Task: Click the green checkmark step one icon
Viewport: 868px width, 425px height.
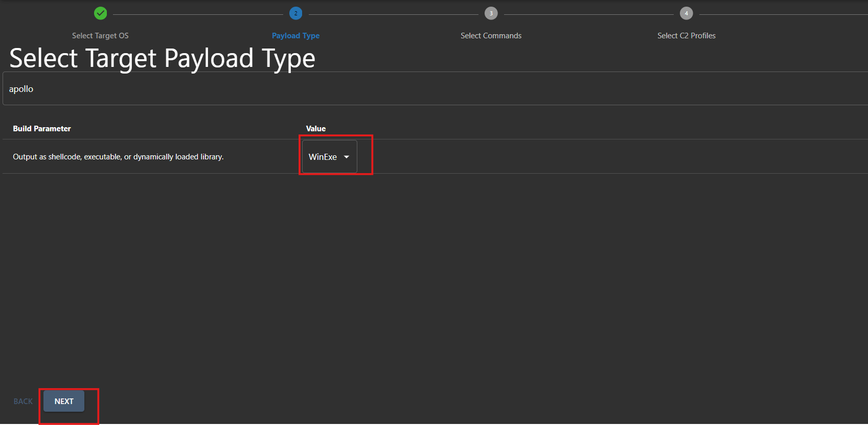Action: tap(101, 13)
